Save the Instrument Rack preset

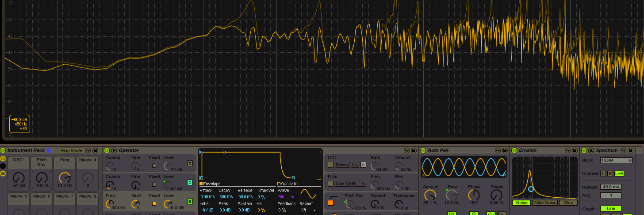95,151
